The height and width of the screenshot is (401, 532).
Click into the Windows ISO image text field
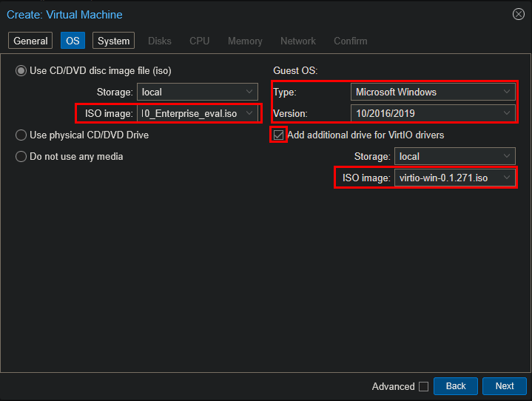pyautogui.click(x=190, y=114)
